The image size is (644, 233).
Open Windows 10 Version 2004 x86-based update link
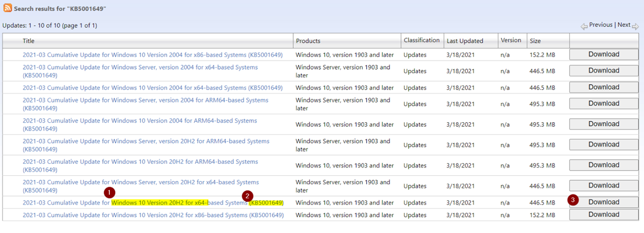[x=152, y=55]
